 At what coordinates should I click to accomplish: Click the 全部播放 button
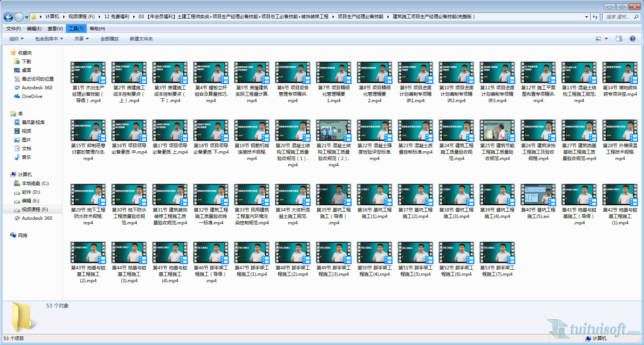109,39
